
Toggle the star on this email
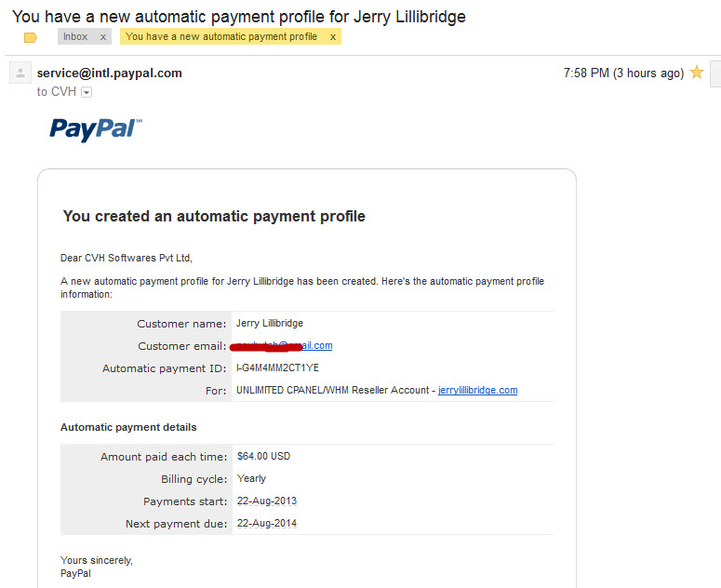[697, 73]
